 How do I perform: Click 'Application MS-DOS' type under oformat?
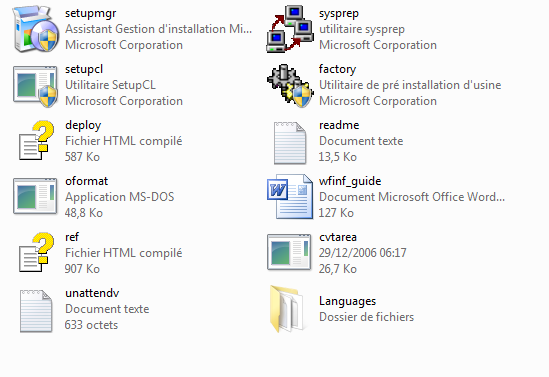pyautogui.click(x=119, y=197)
